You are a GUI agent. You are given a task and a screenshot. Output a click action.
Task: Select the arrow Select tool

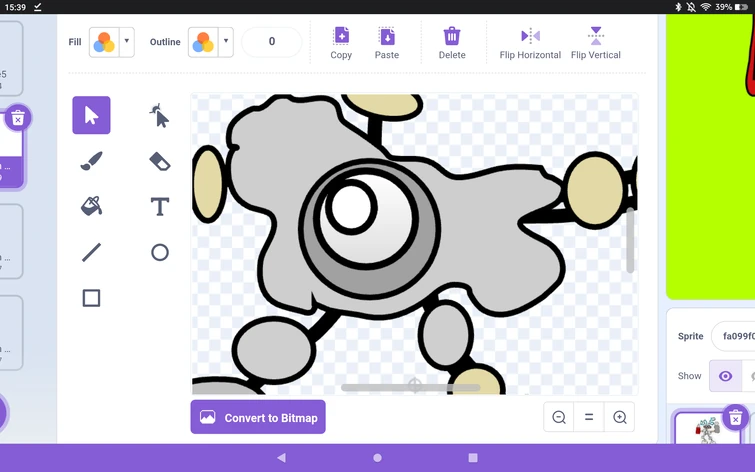pyautogui.click(x=91, y=115)
